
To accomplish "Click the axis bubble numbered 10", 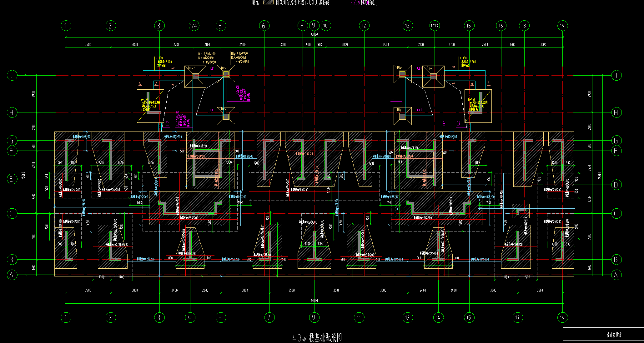I will point(325,26).
